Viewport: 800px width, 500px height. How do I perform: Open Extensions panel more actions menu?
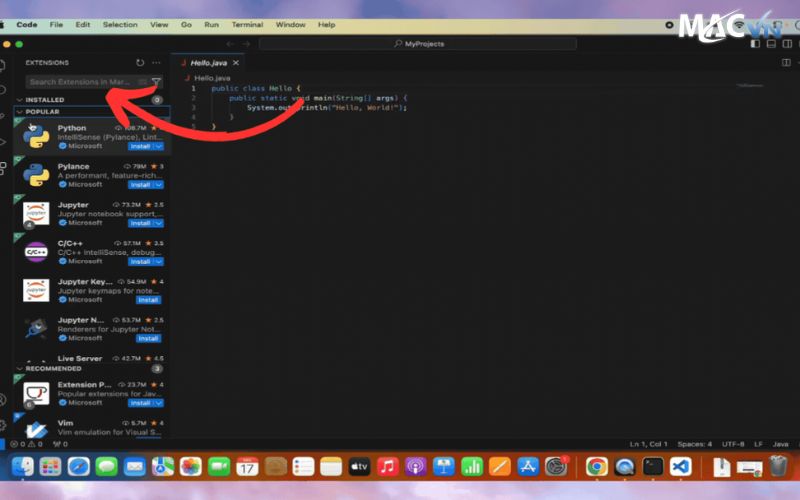pos(156,63)
